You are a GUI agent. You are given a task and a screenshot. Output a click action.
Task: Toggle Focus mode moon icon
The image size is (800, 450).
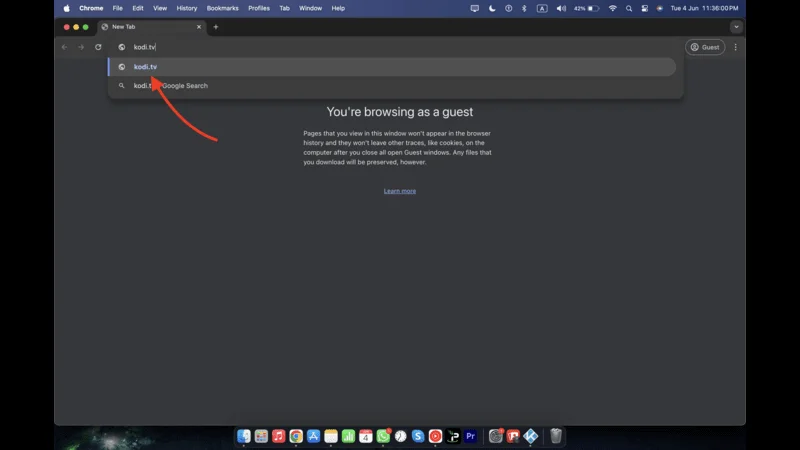point(492,8)
